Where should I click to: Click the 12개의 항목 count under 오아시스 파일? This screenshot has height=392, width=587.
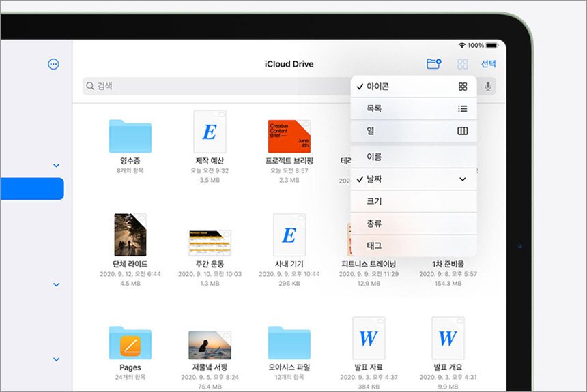coord(289,377)
